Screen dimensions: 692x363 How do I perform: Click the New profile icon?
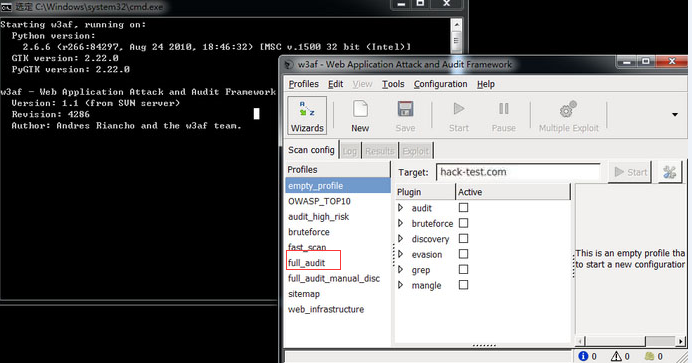[x=360, y=109]
